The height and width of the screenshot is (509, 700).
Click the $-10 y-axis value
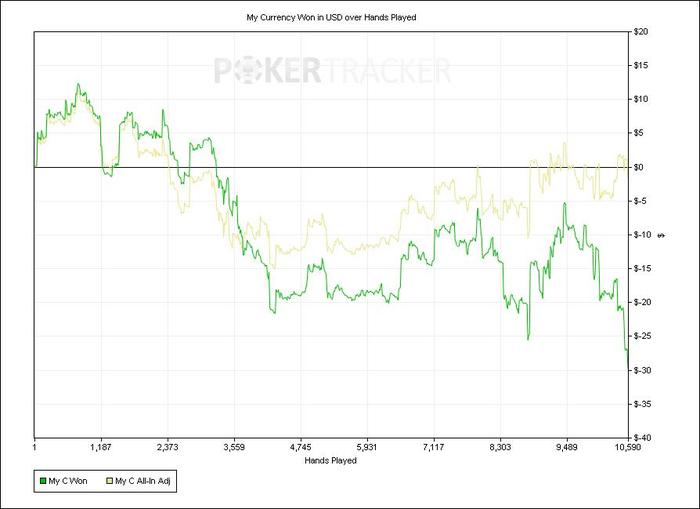coord(642,235)
